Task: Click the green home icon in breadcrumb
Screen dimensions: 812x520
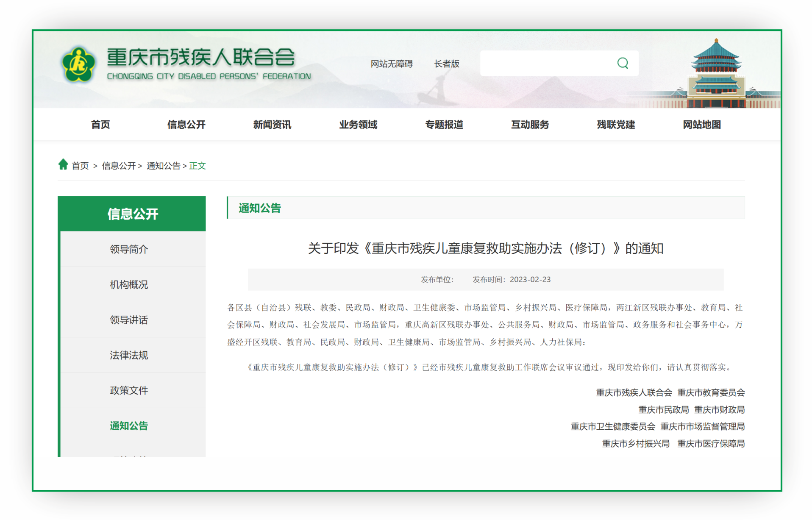Action: click(x=63, y=164)
